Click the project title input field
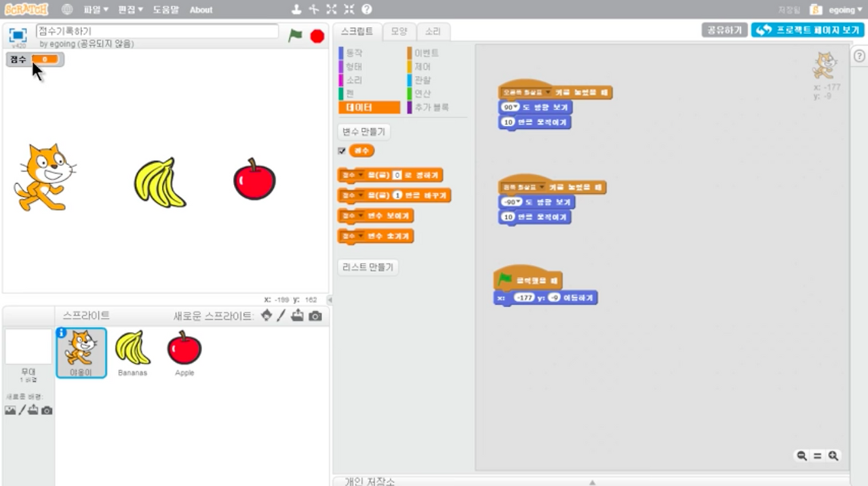This screenshot has width=868, height=486. [157, 31]
